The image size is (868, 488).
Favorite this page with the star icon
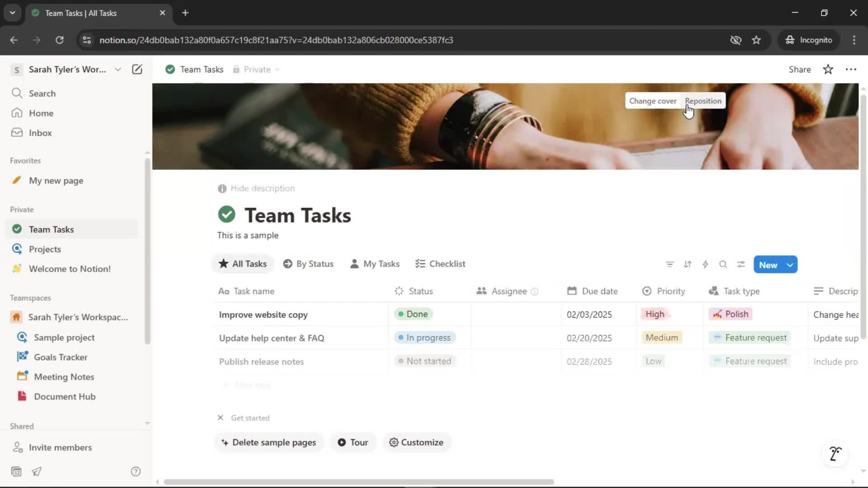tap(828, 69)
